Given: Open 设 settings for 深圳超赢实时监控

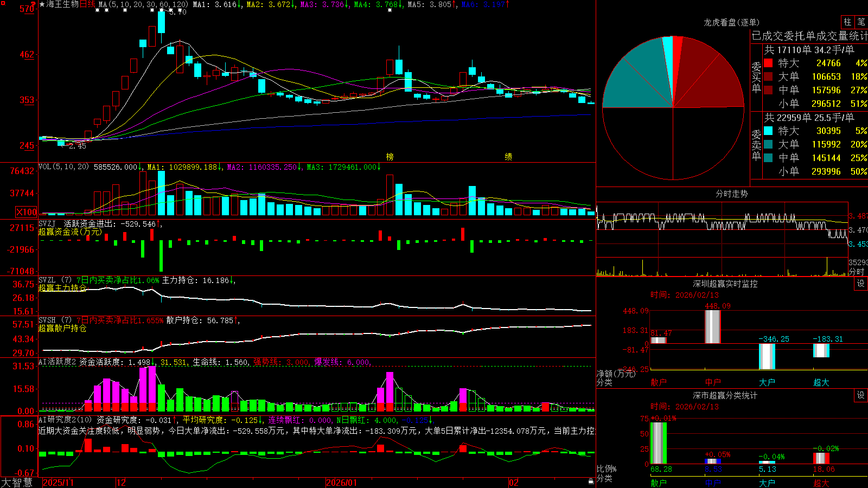Looking at the screenshot, I should pyautogui.click(x=861, y=284).
